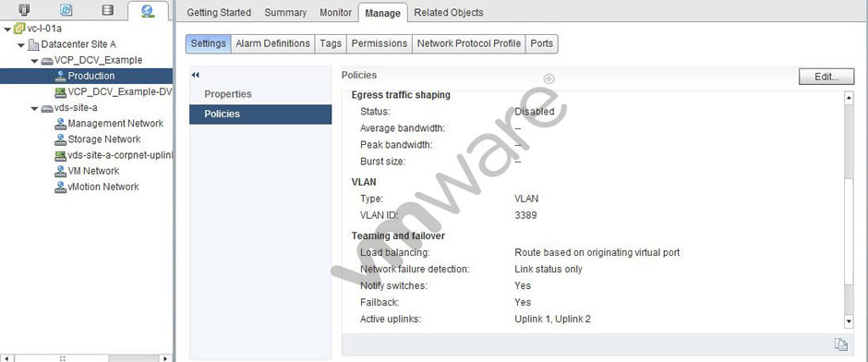Open the Permissions sub-tab
This screenshot has height=362, width=868.
(380, 43)
